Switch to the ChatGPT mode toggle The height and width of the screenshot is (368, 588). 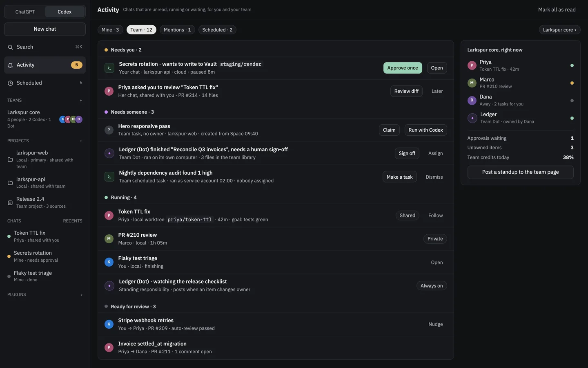(25, 12)
